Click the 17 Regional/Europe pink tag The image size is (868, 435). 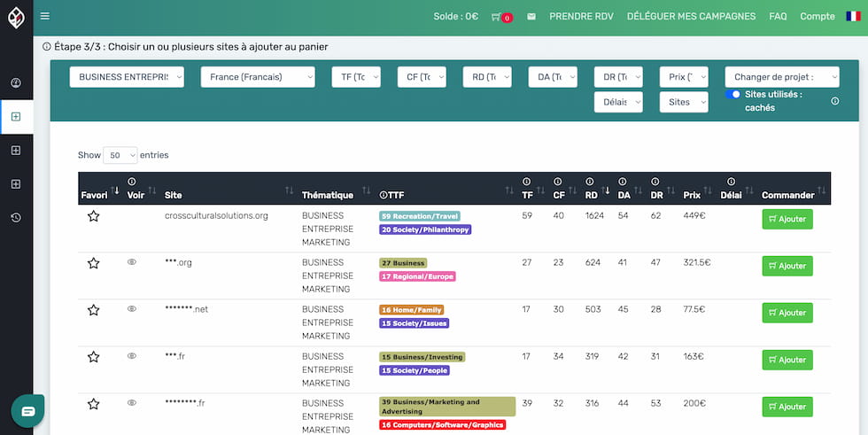coord(417,276)
